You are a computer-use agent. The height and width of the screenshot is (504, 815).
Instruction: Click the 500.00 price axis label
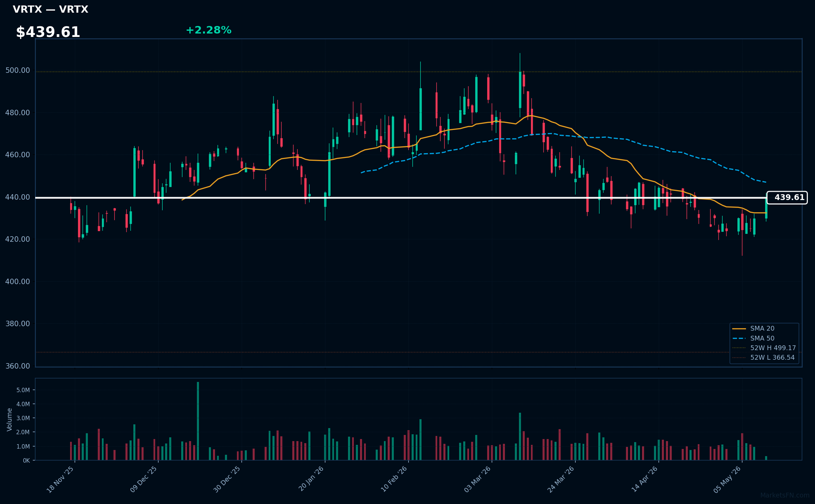(x=18, y=70)
